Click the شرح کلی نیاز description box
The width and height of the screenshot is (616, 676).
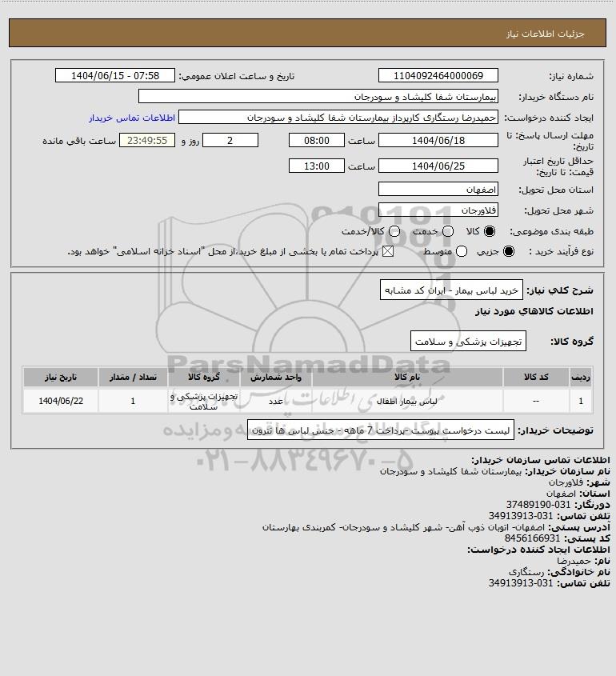click(x=451, y=290)
